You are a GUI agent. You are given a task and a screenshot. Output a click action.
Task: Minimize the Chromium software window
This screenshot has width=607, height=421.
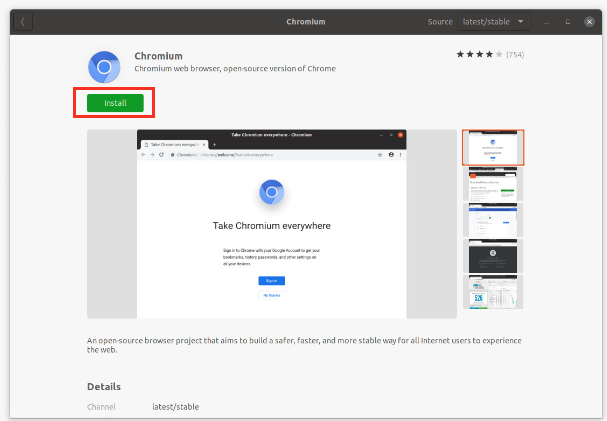pos(546,22)
